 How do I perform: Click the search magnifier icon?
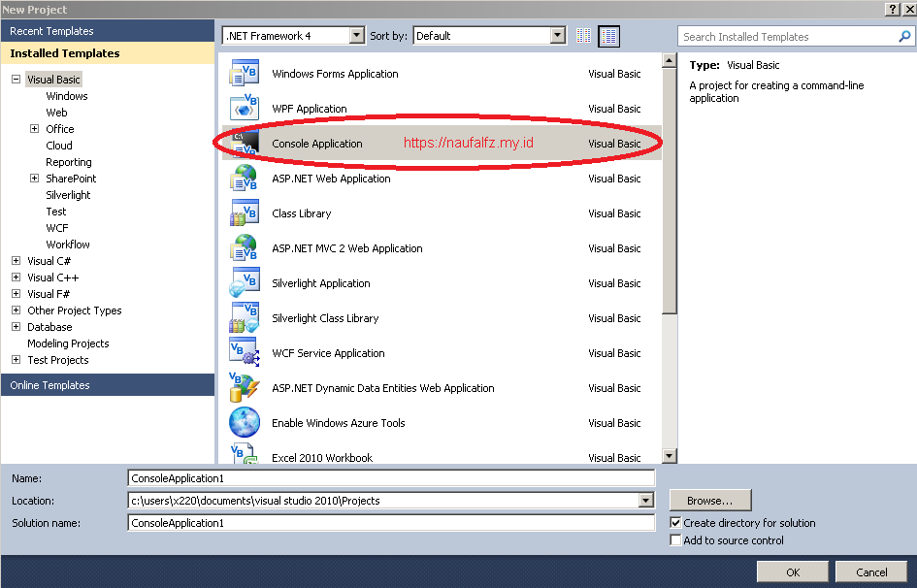[904, 36]
